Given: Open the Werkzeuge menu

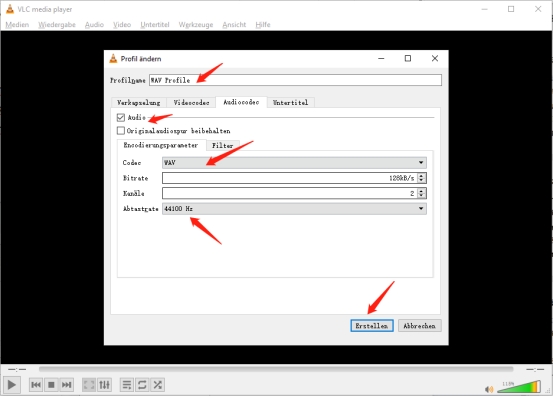Looking at the screenshot, I should 196,25.
